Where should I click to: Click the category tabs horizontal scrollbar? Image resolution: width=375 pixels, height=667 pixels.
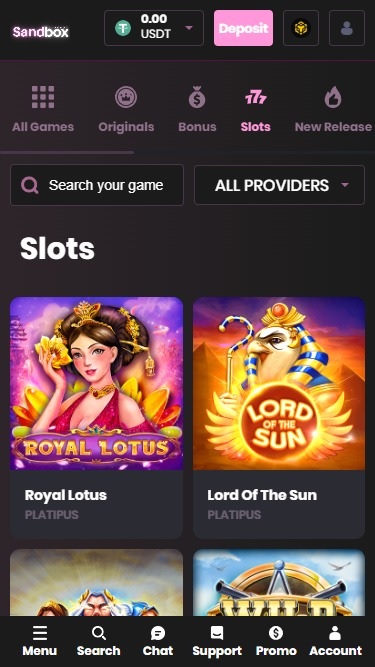point(67,152)
